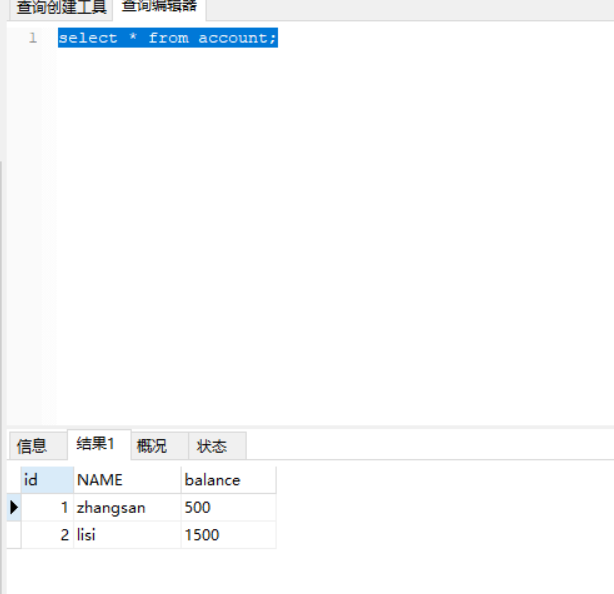Click the current row arrow indicator
Image resolution: width=614 pixels, height=594 pixels.
point(13,507)
